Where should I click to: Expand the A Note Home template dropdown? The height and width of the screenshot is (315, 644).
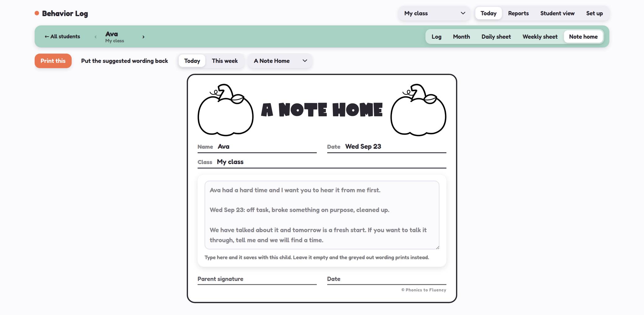pyautogui.click(x=280, y=61)
